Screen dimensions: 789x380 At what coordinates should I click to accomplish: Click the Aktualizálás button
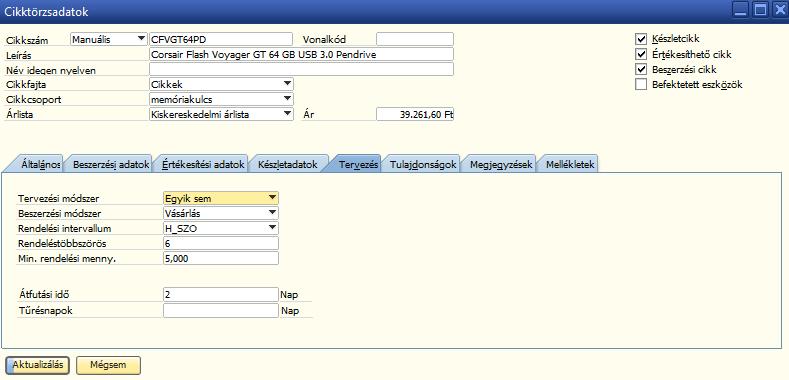pos(38,365)
